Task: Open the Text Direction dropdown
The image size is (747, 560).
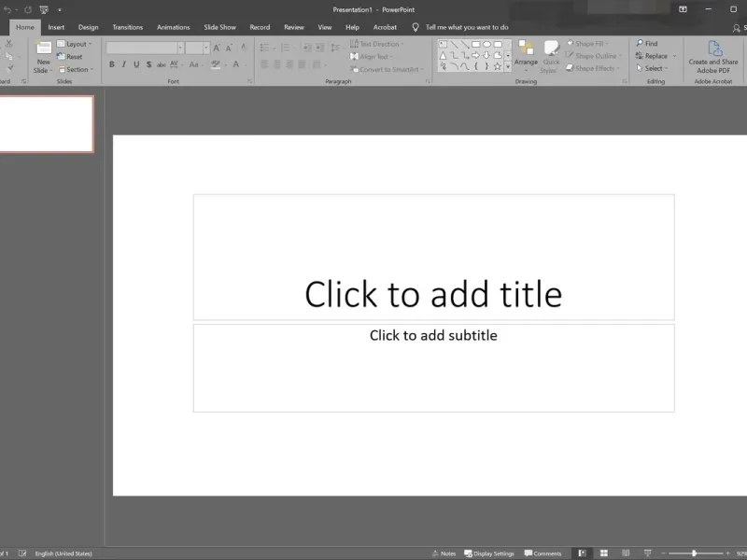Action: tap(376, 44)
